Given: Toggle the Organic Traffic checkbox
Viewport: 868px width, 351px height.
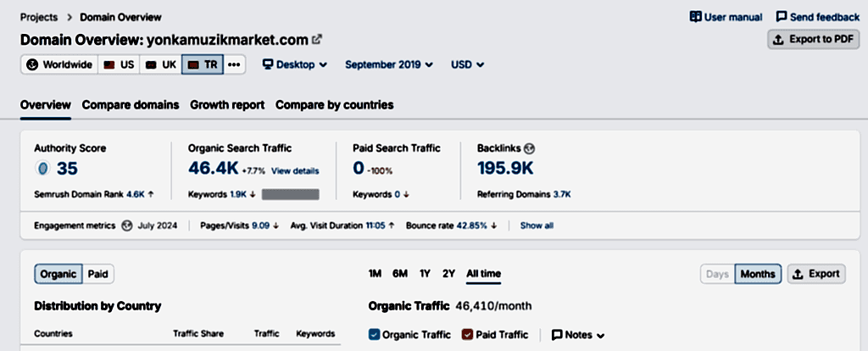Looking at the screenshot, I should tap(374, 335).
